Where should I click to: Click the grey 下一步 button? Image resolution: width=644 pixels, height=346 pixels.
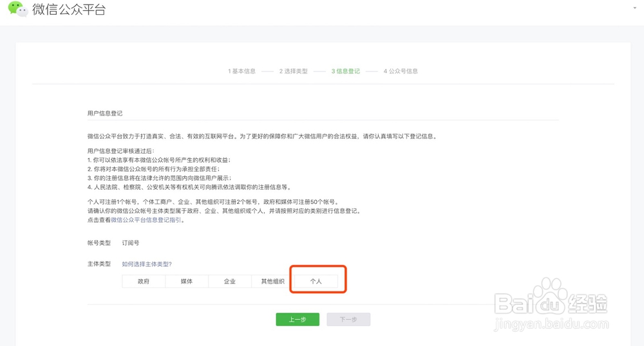348,320
